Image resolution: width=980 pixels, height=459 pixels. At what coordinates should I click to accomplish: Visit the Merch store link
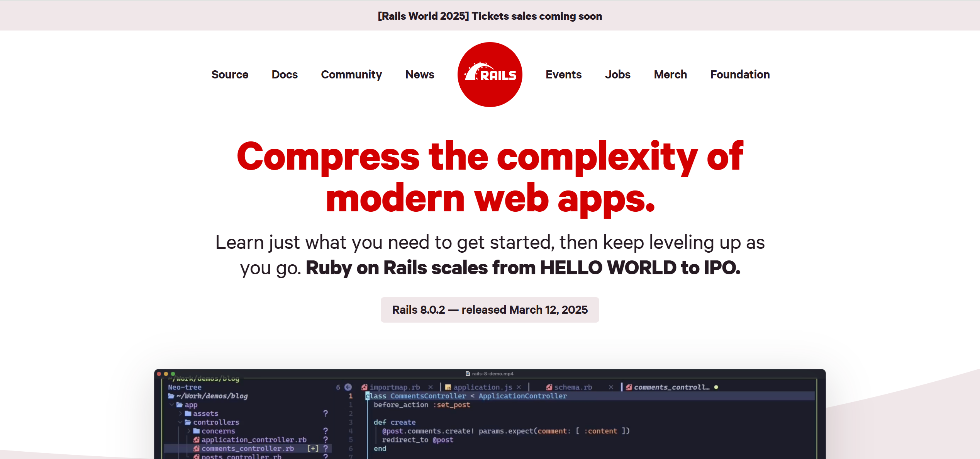670,74
